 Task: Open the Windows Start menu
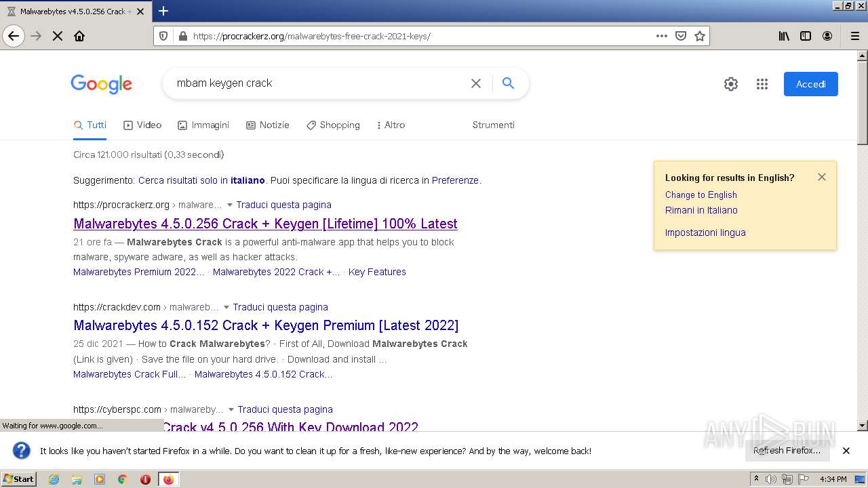pos(19,479)
